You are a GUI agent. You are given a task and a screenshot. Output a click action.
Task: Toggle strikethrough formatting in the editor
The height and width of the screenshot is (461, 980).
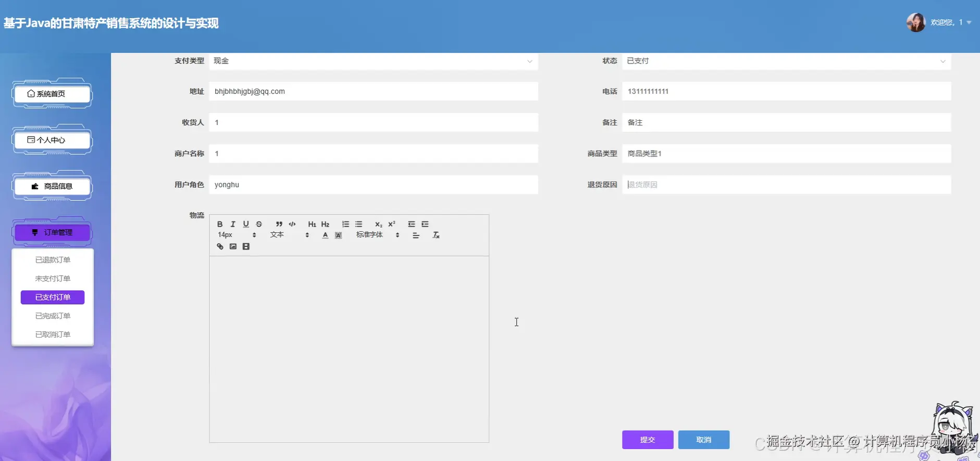click(x=259, y=224)
